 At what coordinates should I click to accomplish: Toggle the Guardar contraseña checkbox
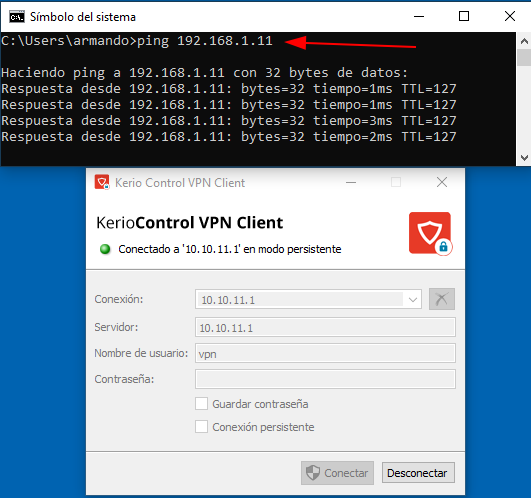pos(201,404)
